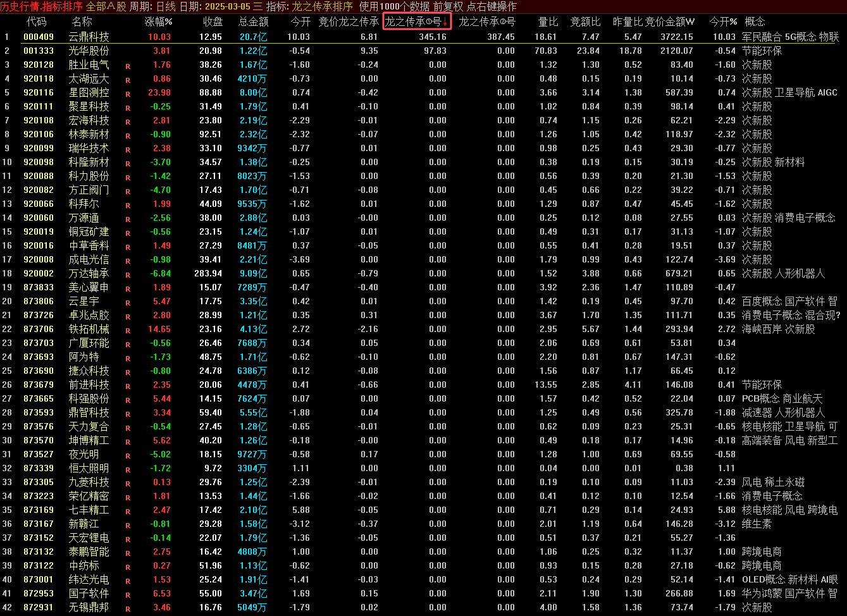Select the 鼎智科技 stock name
The height and width of the screenshot is (616, 847).
pyautogui.click(x=89, y=412)
